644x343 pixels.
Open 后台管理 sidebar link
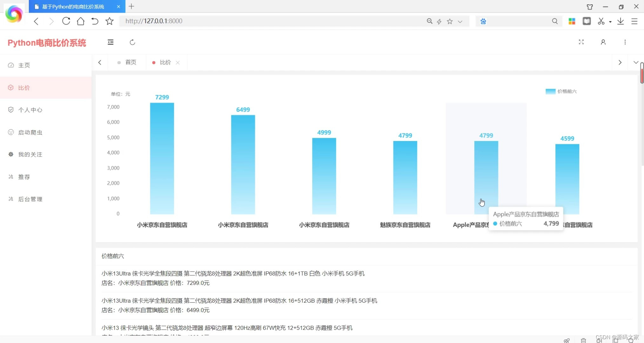pyautogui.click(x=30, y=199)
